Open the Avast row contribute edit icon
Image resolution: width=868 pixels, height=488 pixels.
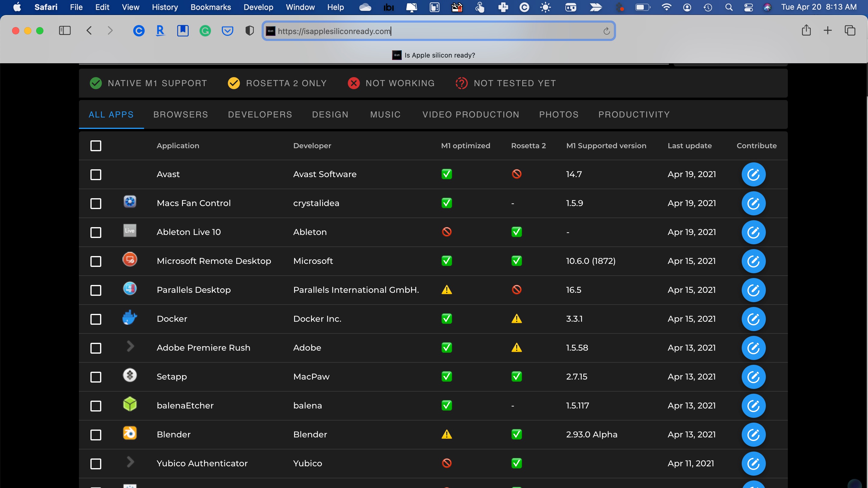753,174
